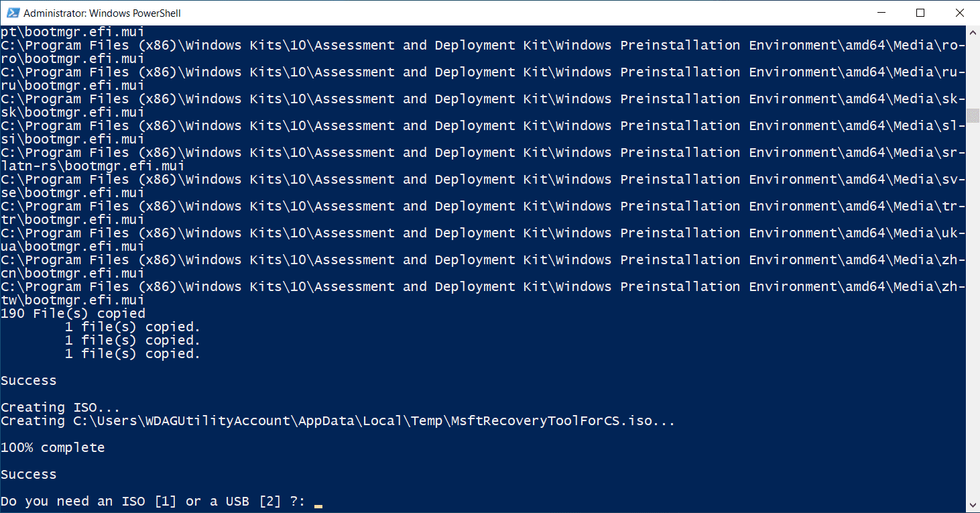980x513 pixels.
Task: Click the vertical scrollbar thumb
Action: (x=973, y=115)
